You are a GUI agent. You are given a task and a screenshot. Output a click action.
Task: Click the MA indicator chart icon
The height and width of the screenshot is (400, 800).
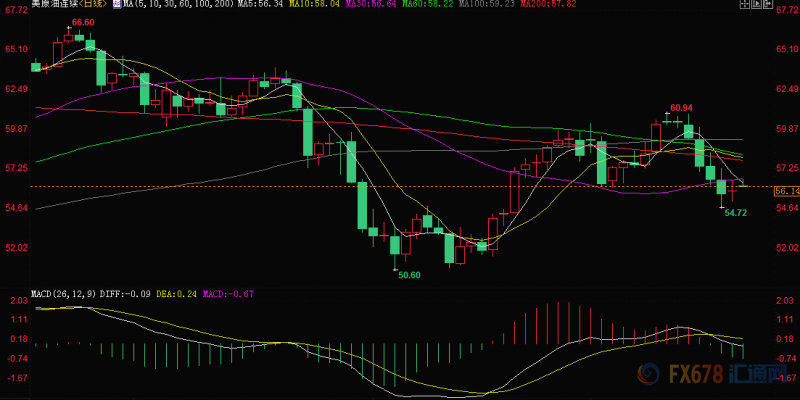[x=117, y=4]
